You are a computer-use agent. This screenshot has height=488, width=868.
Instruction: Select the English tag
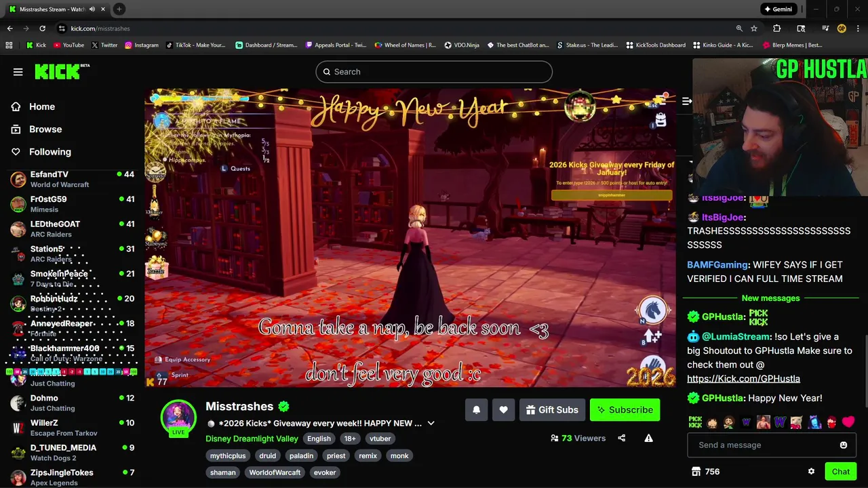click(x=319, y=439)
